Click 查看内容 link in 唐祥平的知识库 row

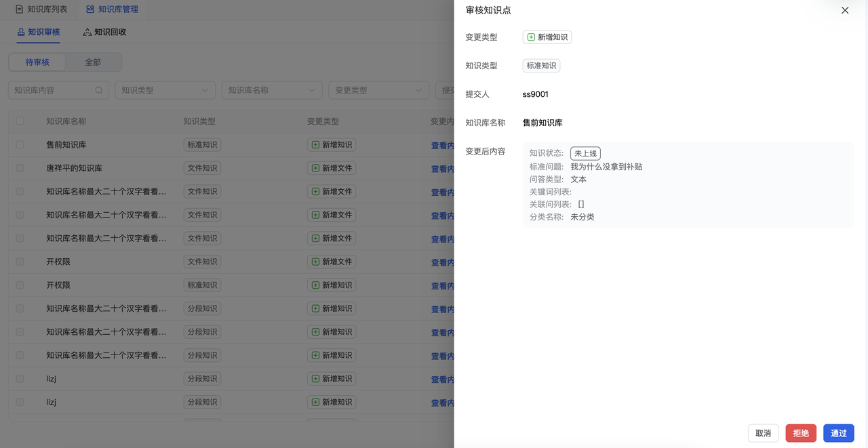(442, 168)
